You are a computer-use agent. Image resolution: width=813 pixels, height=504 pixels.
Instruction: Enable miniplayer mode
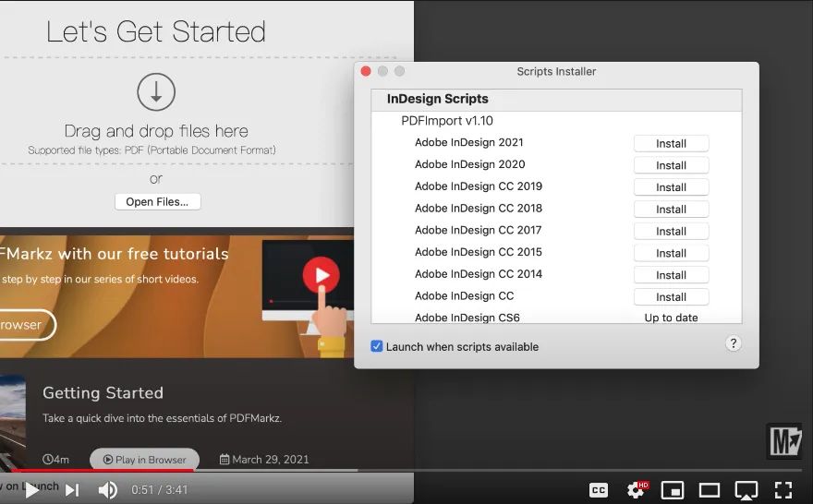pyautogui.click(x=673, y=490)
